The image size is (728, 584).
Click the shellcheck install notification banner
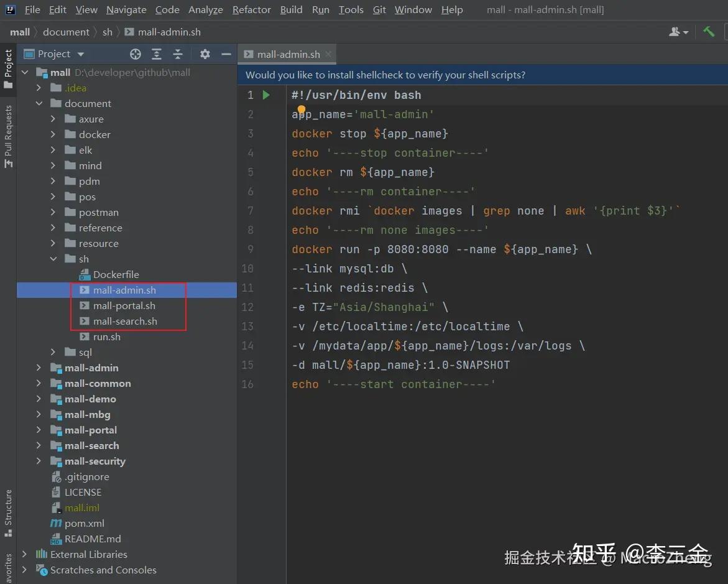(482, 75)
